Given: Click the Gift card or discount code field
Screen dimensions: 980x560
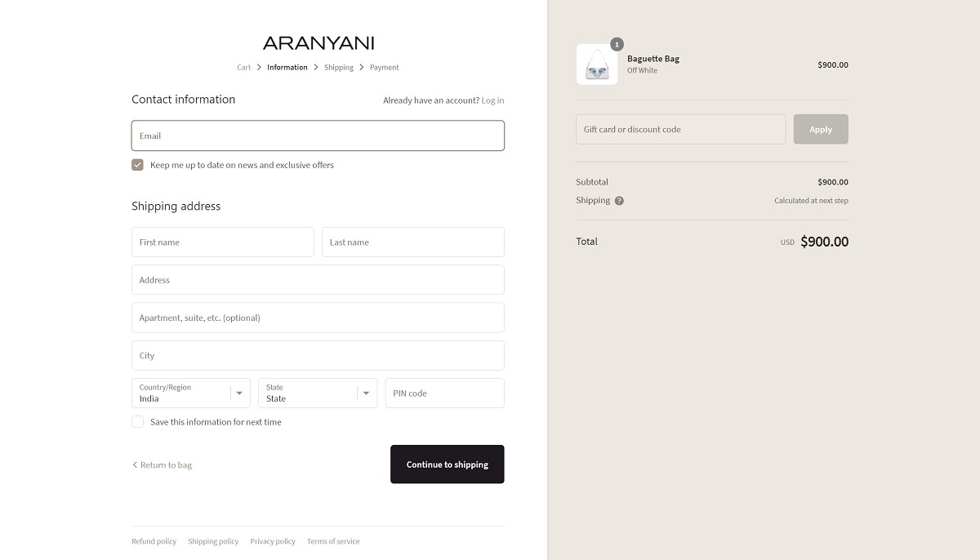Looking at the screenshot, I should coord(680,129).
